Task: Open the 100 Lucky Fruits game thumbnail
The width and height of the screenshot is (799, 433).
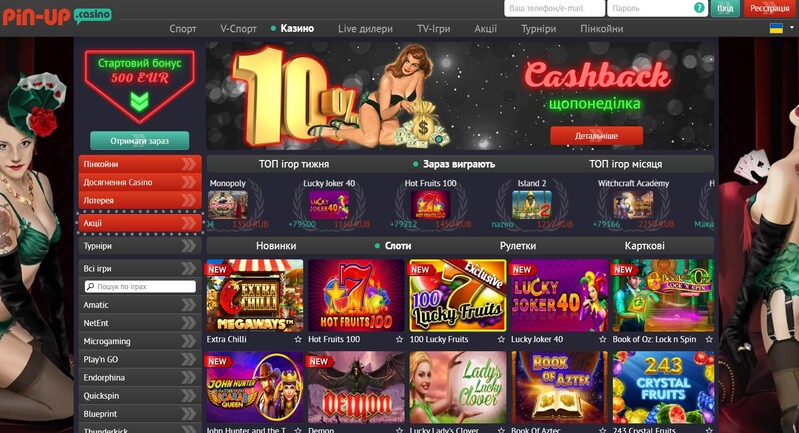Action: [458, 295]
